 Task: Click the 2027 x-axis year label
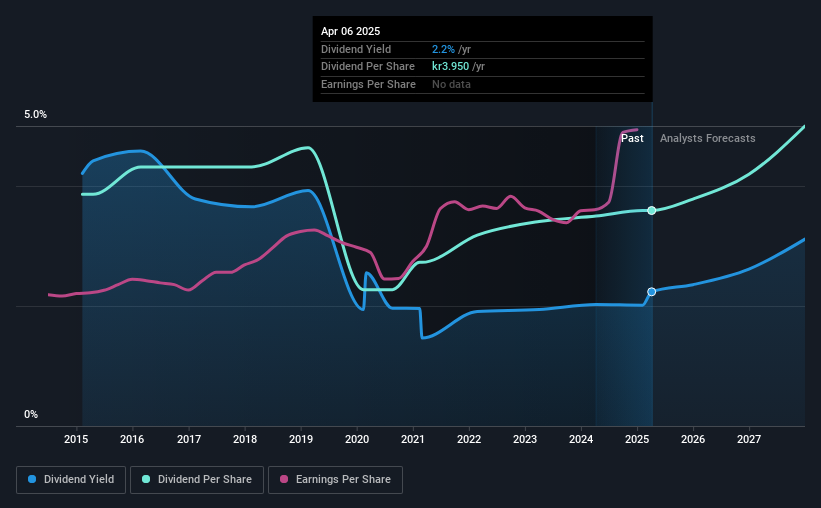[749, 439]
